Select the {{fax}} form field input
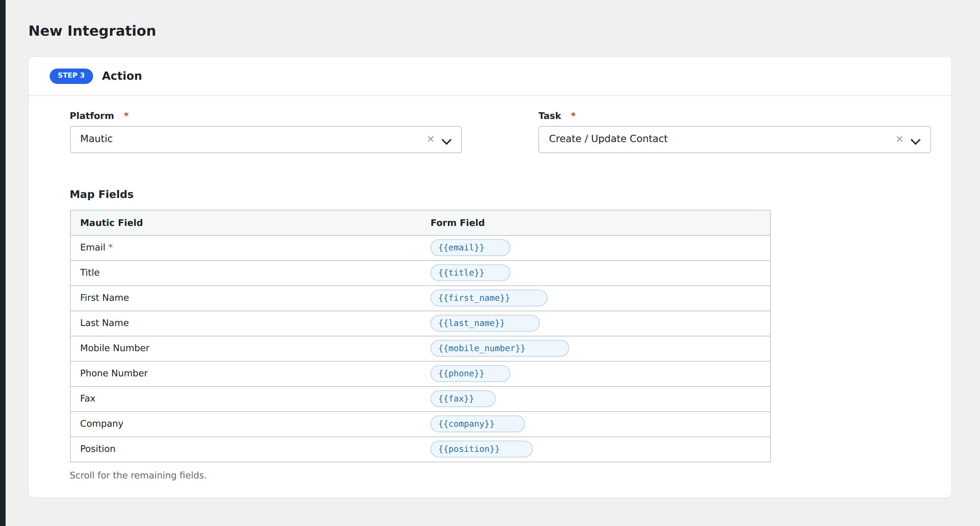This screenshot has height=526, width=980. click(463, 399)
